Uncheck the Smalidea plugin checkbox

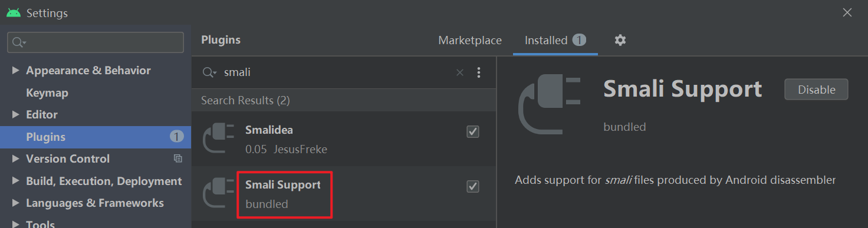tap(472, 131)
